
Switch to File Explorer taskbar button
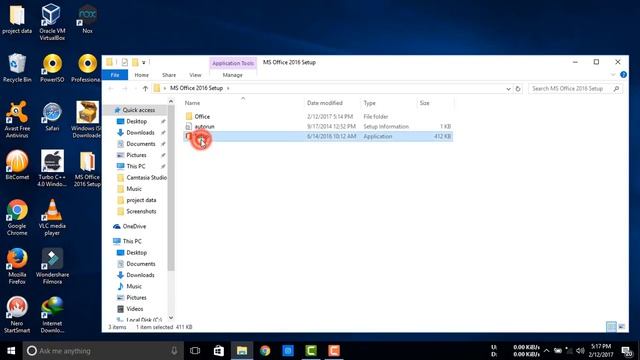pos(242,351)
